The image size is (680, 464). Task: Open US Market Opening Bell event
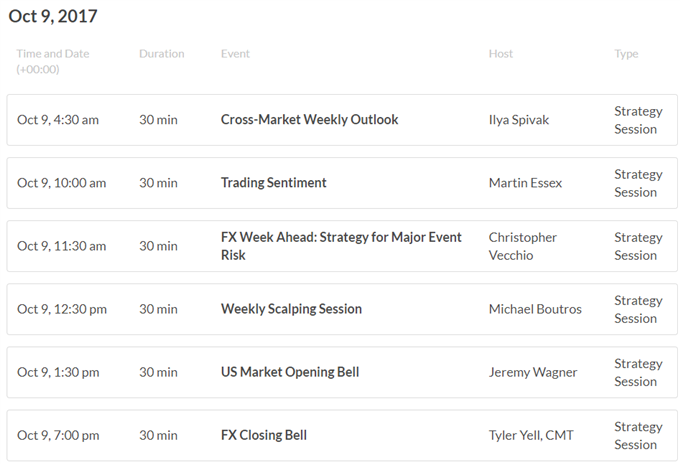pyautogui.click(x=290, y=372)
